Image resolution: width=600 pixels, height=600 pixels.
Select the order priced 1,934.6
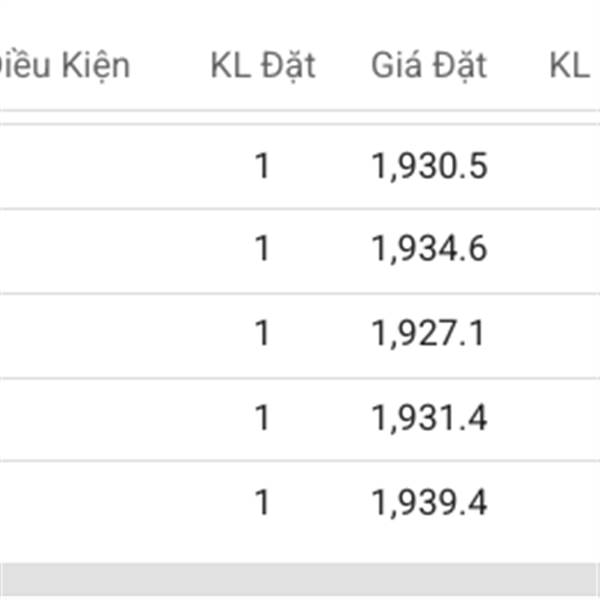coord(429,249)
